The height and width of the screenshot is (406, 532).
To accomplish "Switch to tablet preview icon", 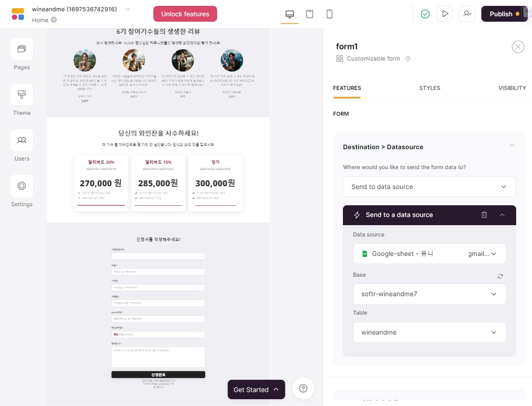I will (309, 14).
